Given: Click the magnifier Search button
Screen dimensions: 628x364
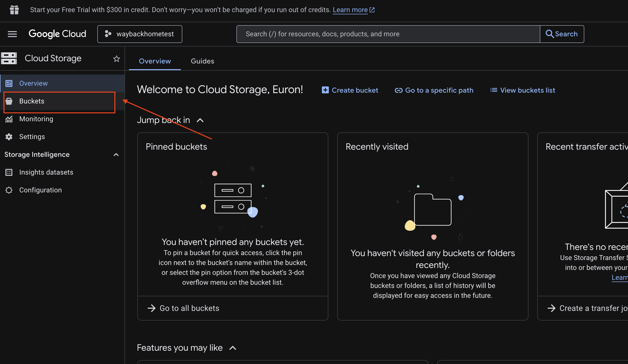Looking at the screenshot, I should click(562, 34).
